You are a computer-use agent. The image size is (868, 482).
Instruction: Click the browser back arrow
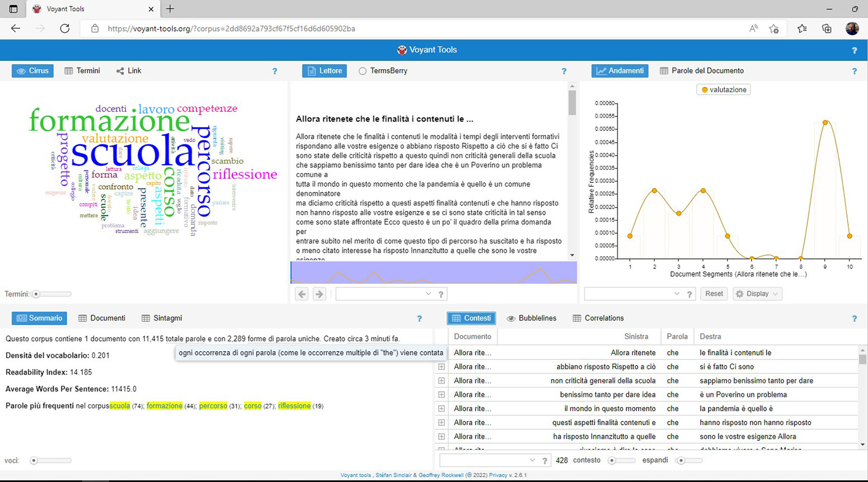(16, 28)
